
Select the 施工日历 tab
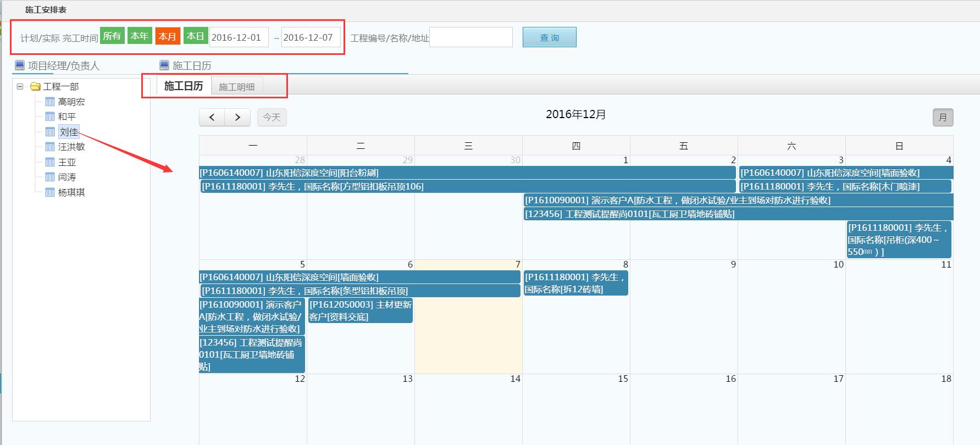(x=184, y=86)
